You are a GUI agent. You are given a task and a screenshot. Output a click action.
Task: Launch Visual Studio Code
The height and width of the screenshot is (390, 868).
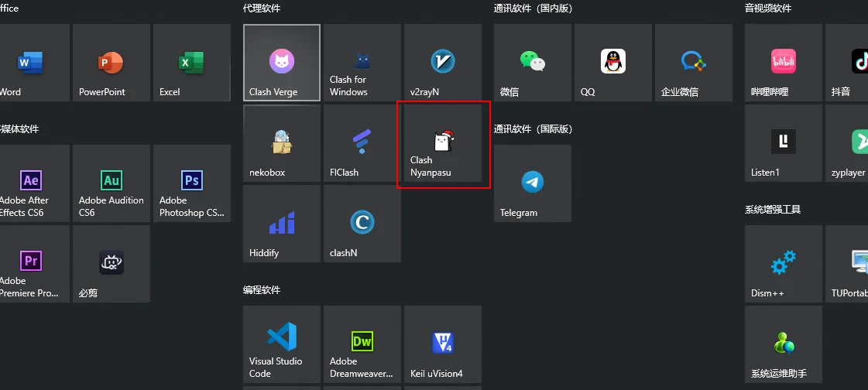coord(282,344)
